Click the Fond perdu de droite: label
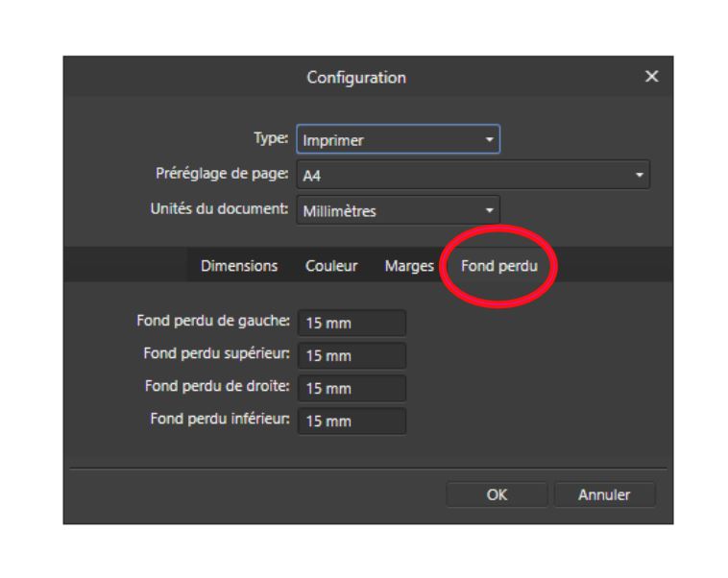728x578 pixels. 217,386
